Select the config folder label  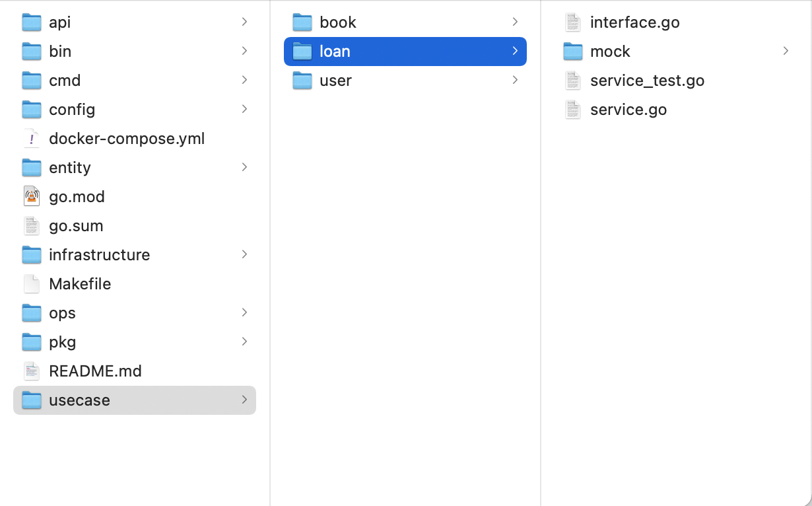72,110
